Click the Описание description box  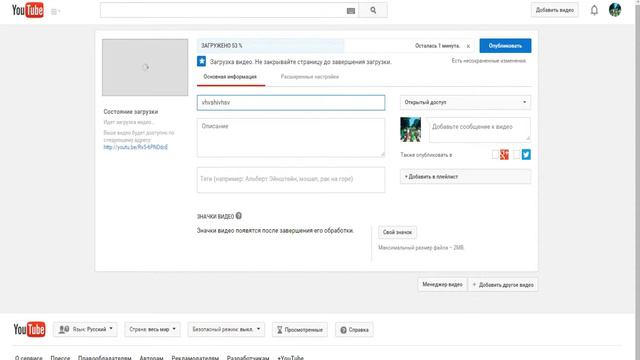tap(291, 138)
